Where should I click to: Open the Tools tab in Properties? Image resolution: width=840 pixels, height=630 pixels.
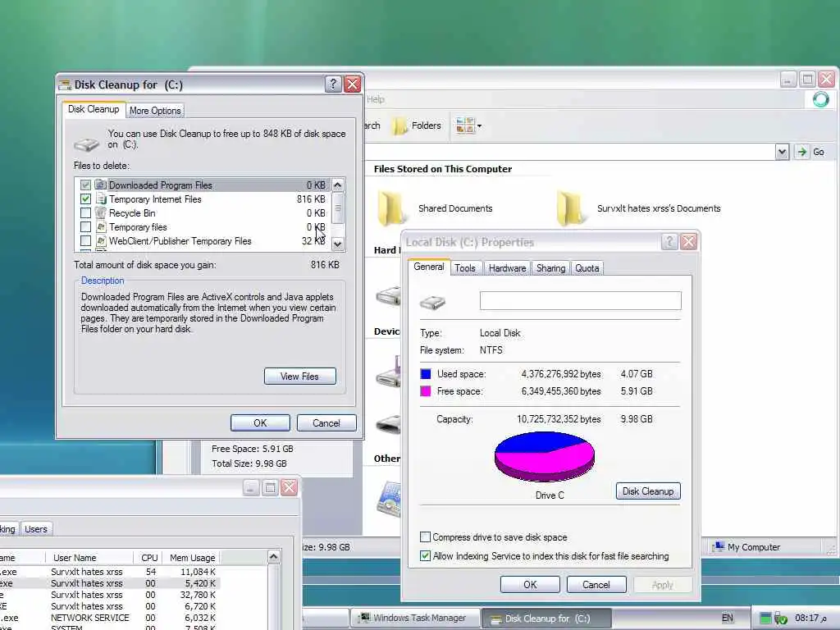465,268
